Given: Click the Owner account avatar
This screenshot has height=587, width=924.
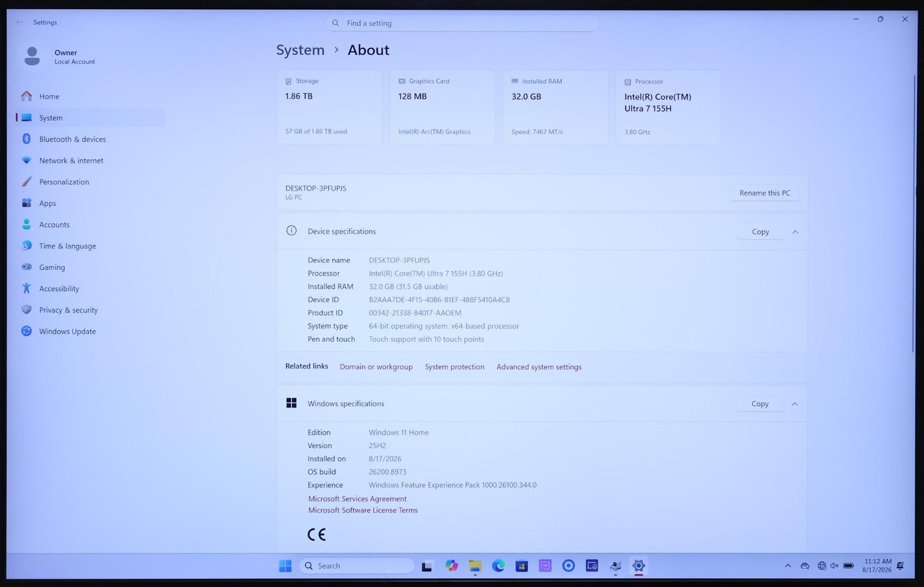Looking at the screenshot, I should 32,56.
